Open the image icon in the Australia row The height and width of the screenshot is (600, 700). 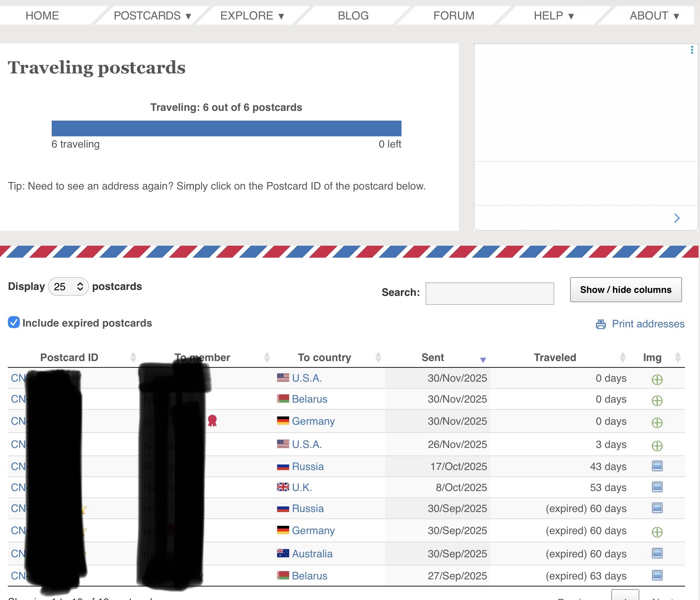point(657,553)
